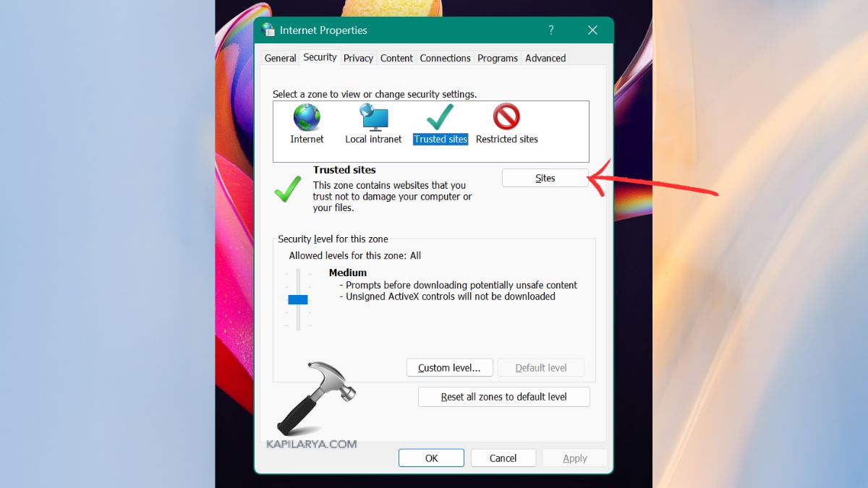Click the large green Trusted sites checkmark

coord(287,189)
